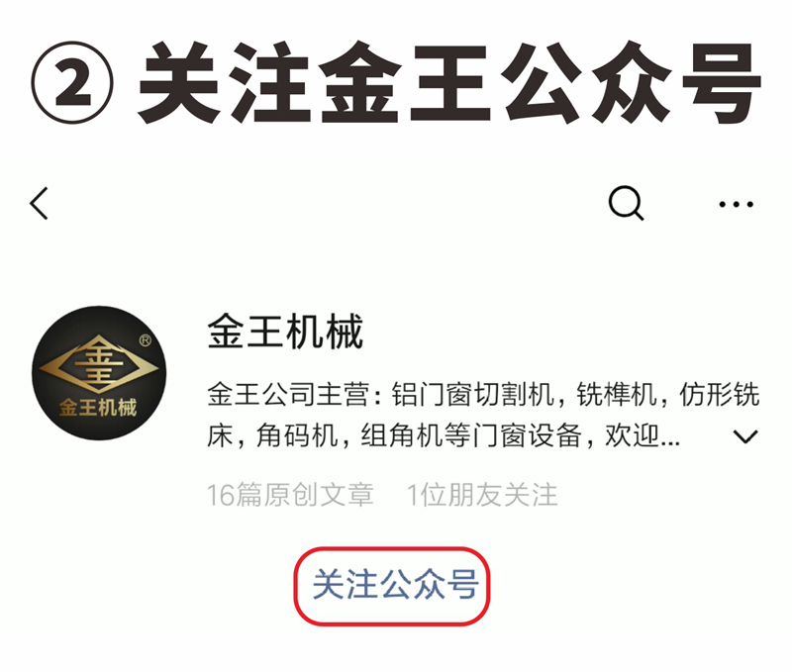Open the three-dot more options menu
This screenshot has height=672, width=792.
tap(736, 205)
